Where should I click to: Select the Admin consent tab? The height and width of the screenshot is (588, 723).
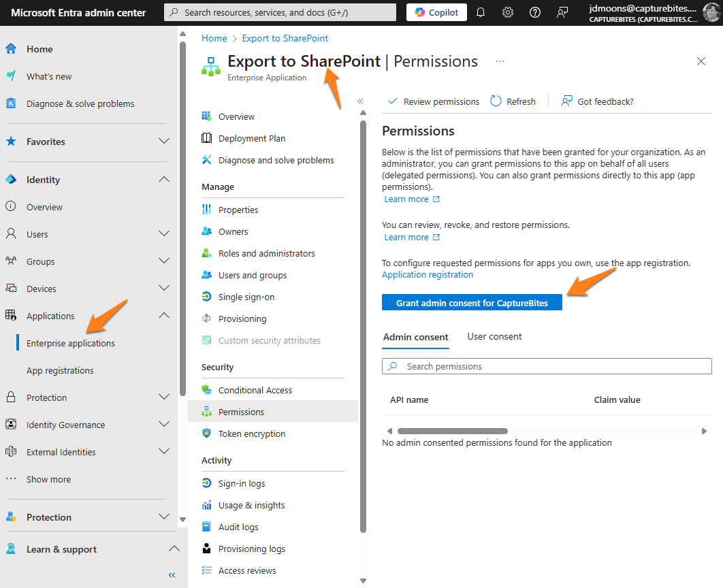click(x=415, y=337)
